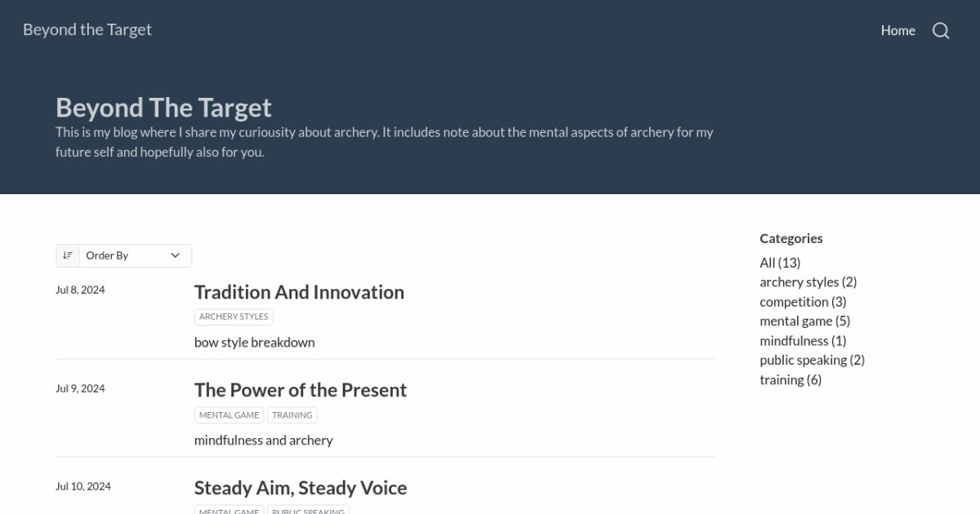Open the search icon in the header
This screenshot has width=980, height=514.
click(941, 30)
